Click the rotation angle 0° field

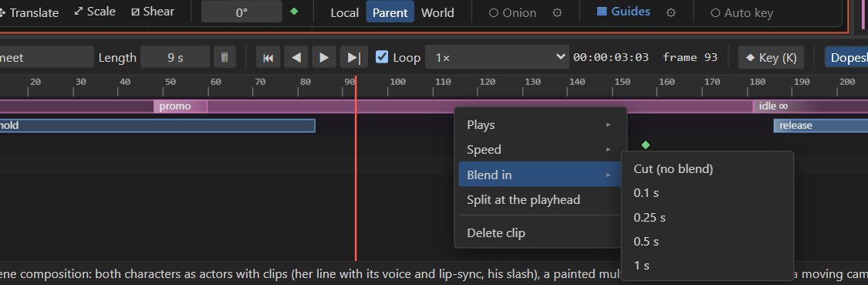click(241, 12)
